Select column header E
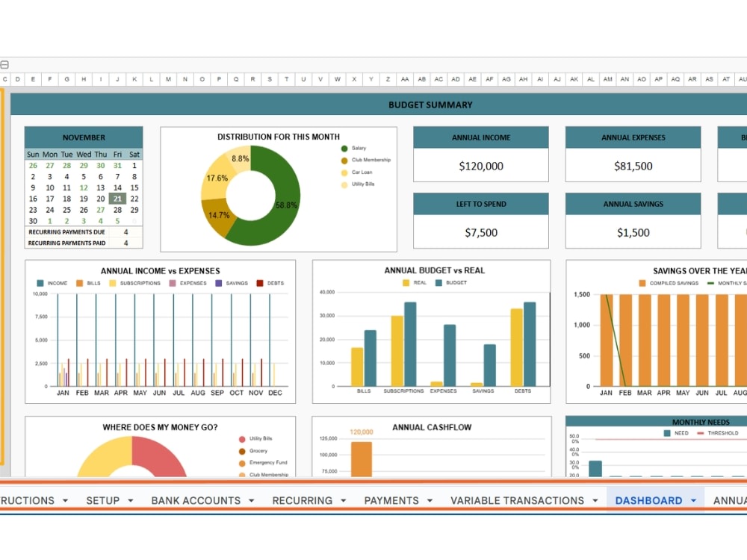Viewport: 747px width, 560px height. [x=33, y=79]
